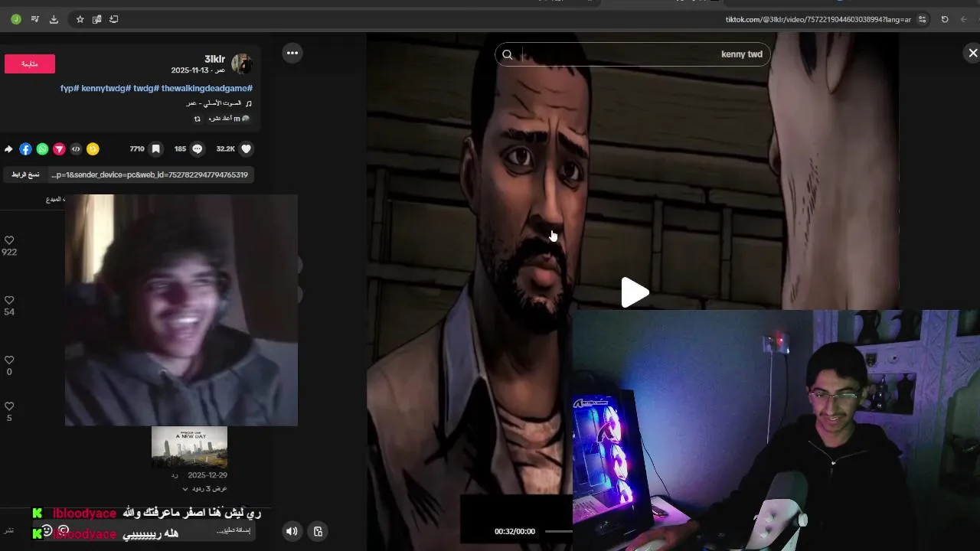Screen dimensions: 980x551
Task: Click the repost arrows icon by the reposter
Action: pos(197,119)
